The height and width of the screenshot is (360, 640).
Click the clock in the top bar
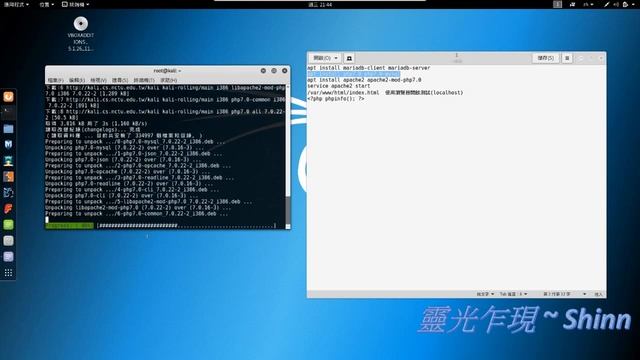tap(320, 4)
